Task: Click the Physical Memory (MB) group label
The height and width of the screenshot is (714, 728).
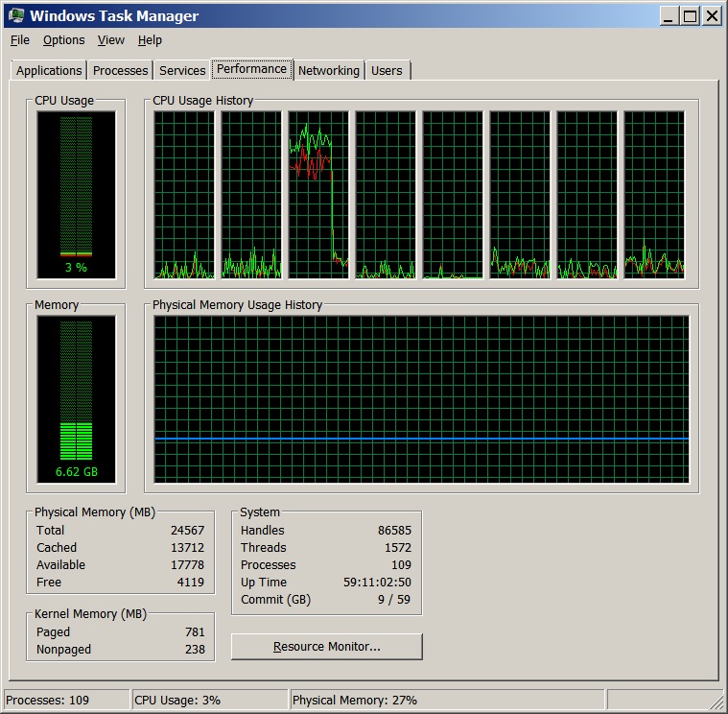Action: pyautogui.click(x=95, y=512)
